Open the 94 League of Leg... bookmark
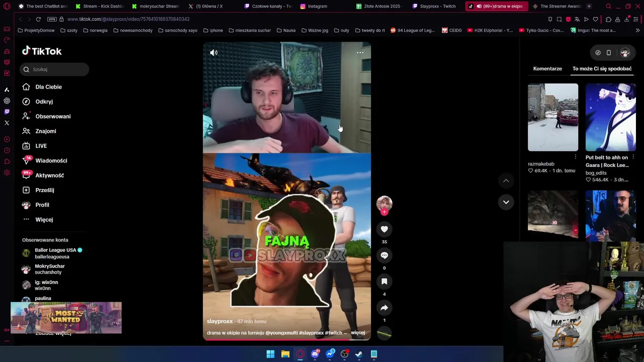The image size is (644, 362). tap(412, 30)
